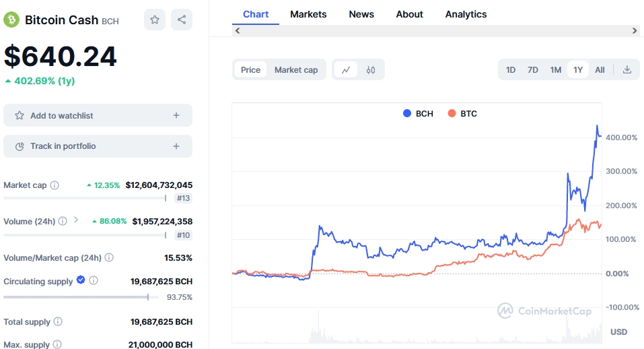The height and width of the screenshot is (349, 644).
Task: Switch to line chart view
Action: coord(346,70)
